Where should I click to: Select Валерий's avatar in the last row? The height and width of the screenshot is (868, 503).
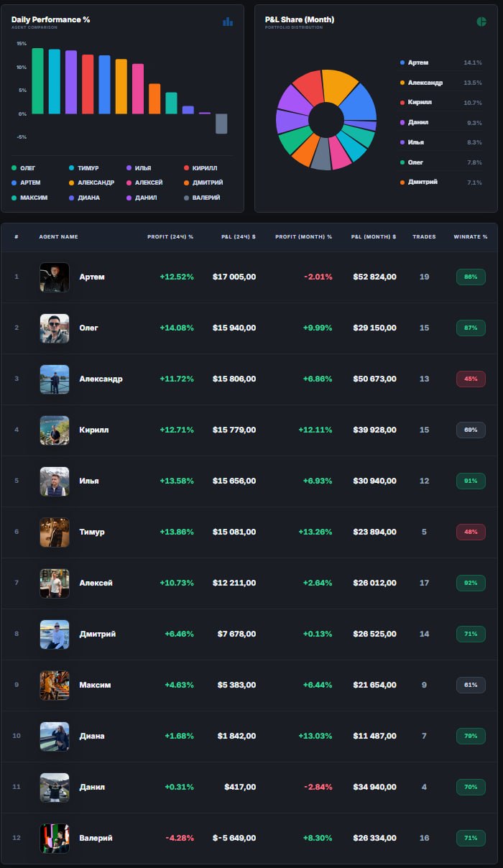[55, 838]
